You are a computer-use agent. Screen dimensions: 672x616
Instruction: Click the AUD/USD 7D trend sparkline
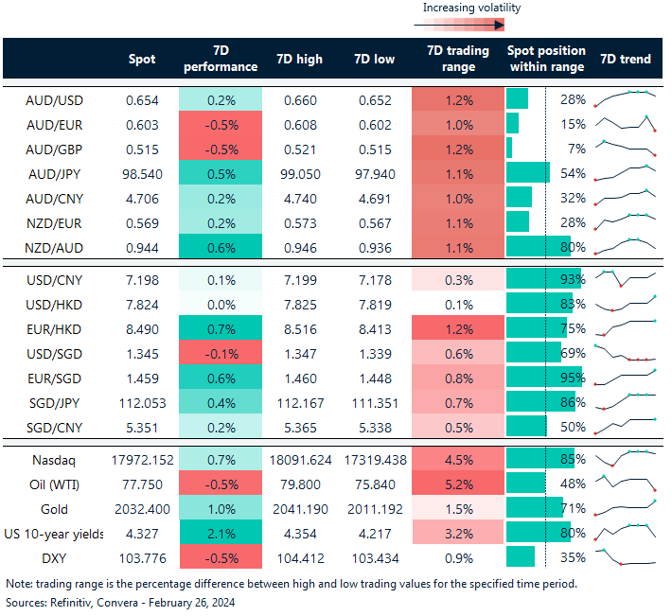(x=625, y=99)
